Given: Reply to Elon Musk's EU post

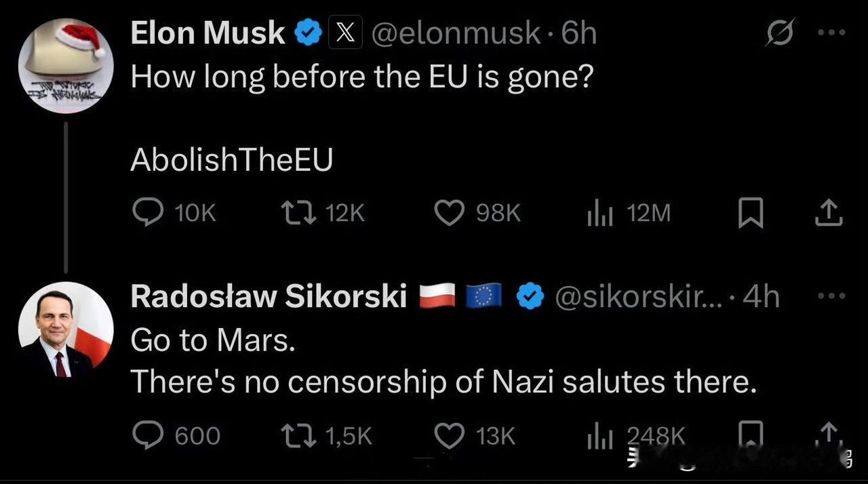Looking at the screenshot, I should [x=147, y=214].
